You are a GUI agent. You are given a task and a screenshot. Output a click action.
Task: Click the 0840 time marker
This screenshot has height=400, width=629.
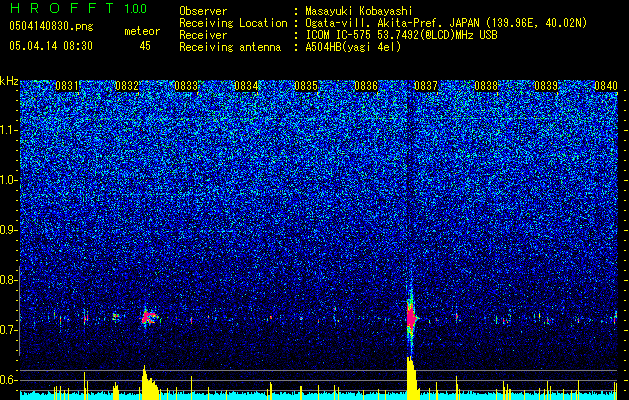(x=605, y=86)
